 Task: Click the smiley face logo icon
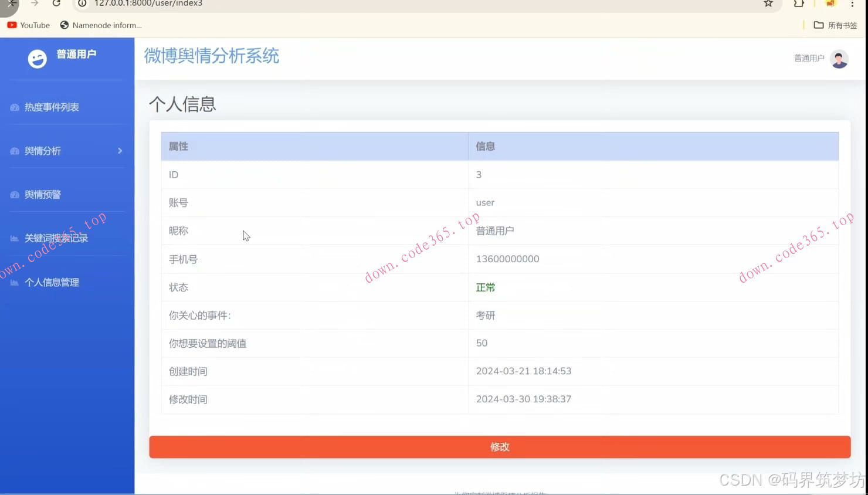pyautogui.click(x=37, y=59)
